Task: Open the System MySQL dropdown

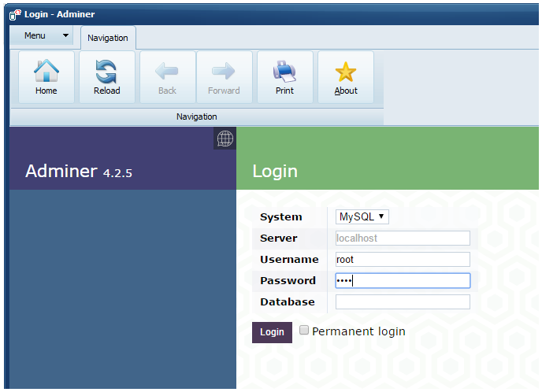Action: click(362, 217)
